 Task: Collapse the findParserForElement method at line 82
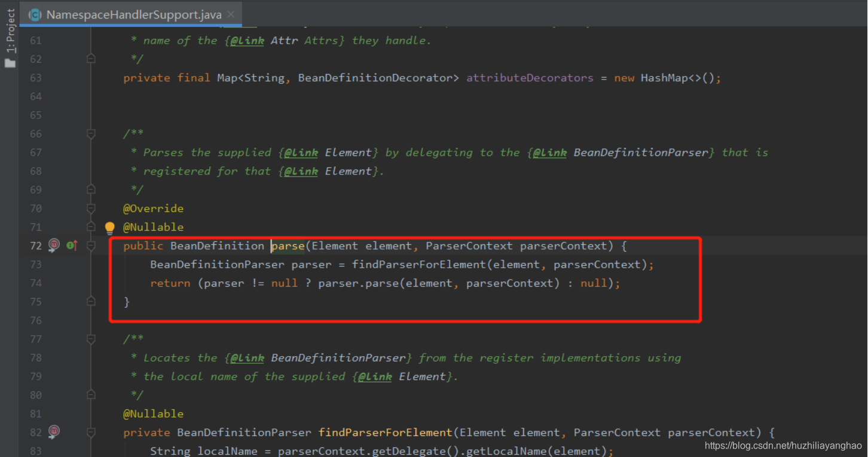[x=91, y=432]
